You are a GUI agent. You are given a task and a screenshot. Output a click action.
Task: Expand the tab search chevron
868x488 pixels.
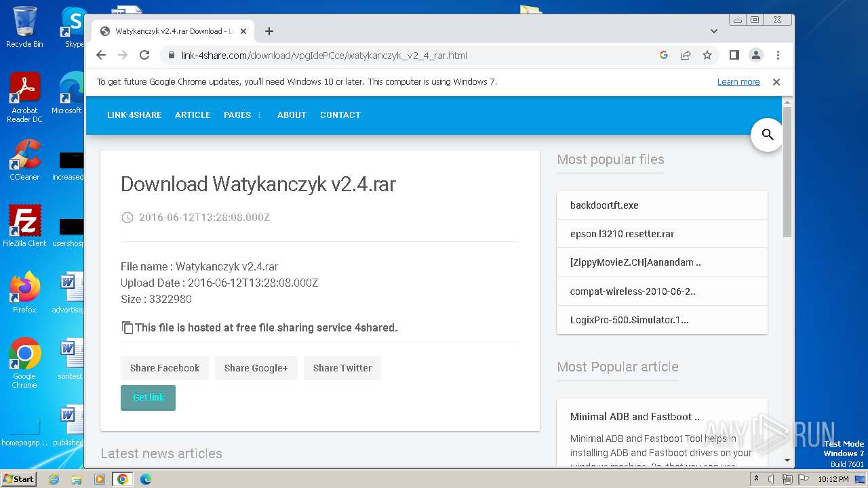[714, 31]
